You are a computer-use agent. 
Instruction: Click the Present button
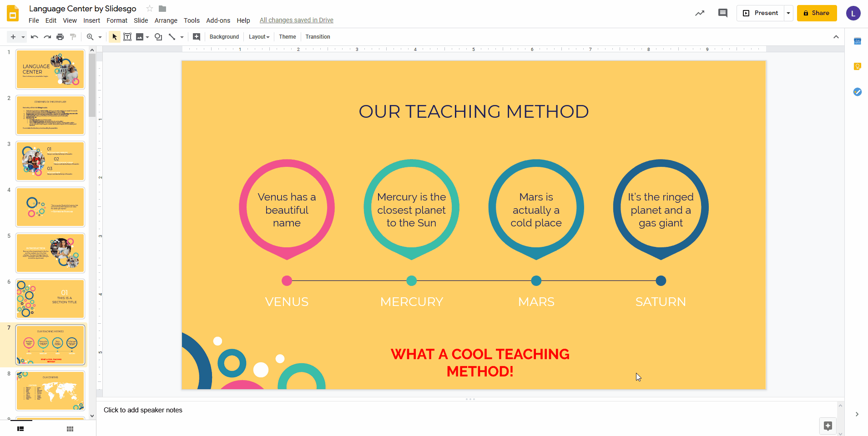point(761,13)
